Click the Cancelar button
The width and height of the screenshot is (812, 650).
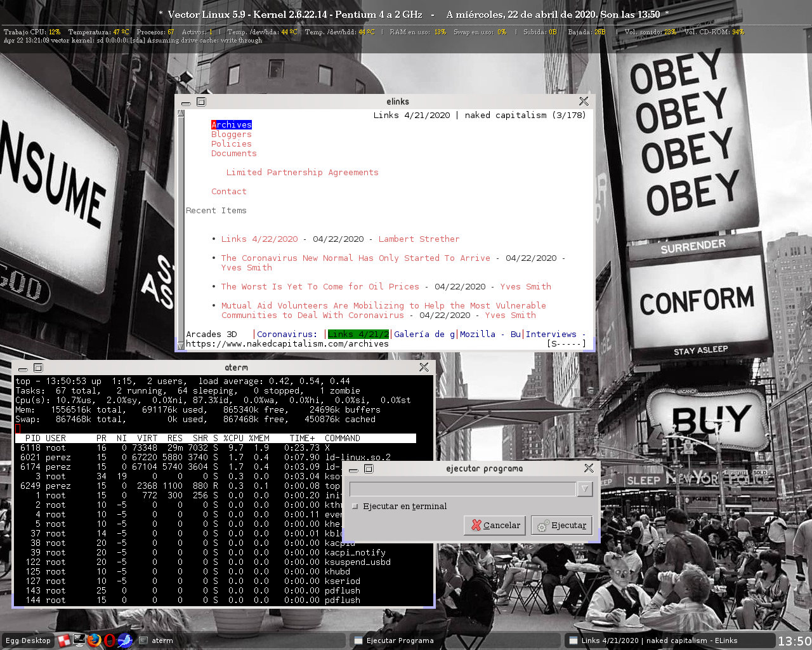pos(495,526)
